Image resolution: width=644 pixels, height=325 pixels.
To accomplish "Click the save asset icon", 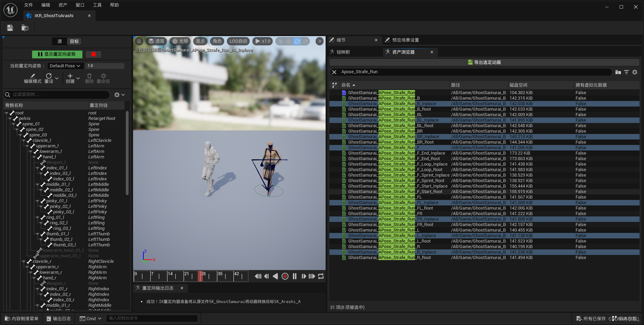I will tap(10, 28).
